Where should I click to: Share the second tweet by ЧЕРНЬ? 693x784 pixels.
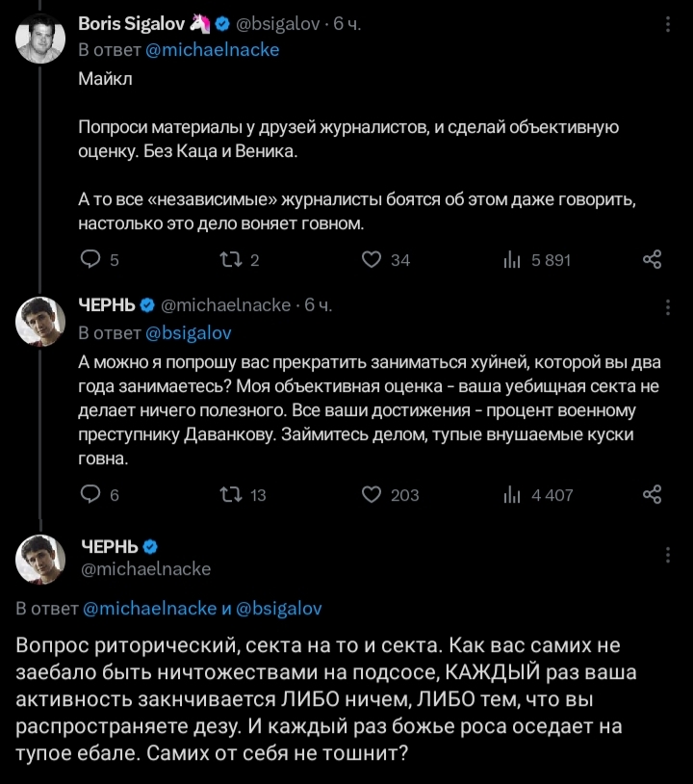[x=652, y=494]
